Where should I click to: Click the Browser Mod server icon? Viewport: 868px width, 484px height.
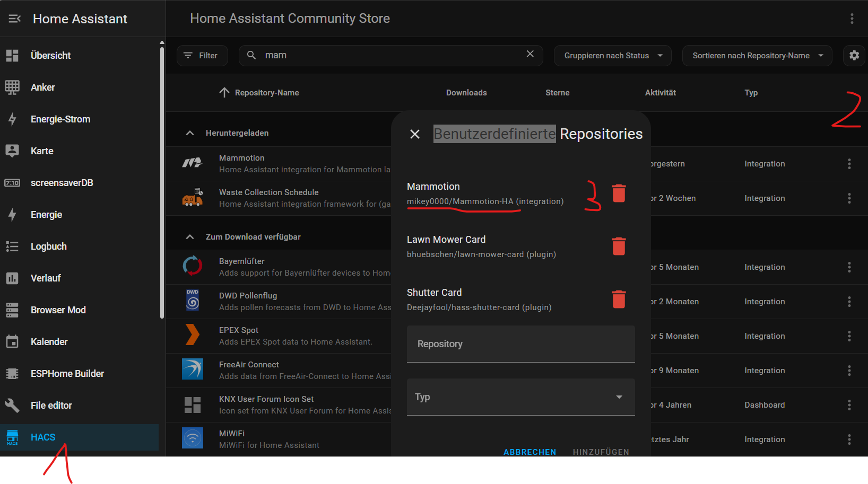pos(12,310)
